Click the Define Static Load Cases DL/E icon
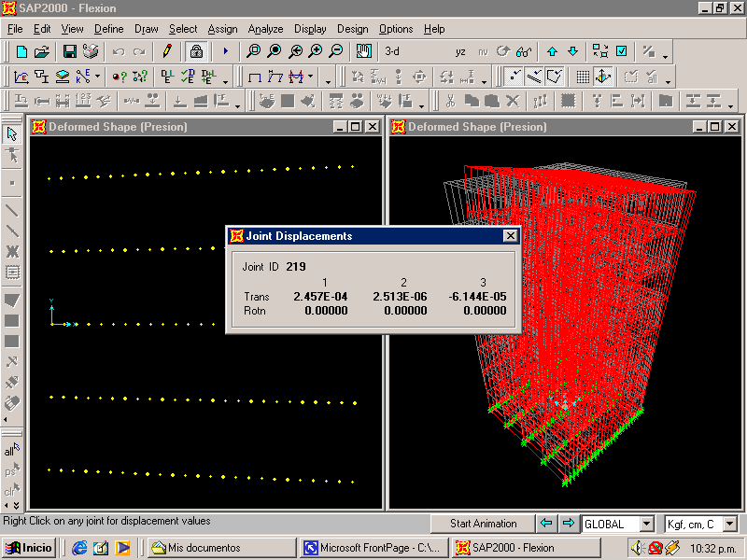 tap(167, 77)
